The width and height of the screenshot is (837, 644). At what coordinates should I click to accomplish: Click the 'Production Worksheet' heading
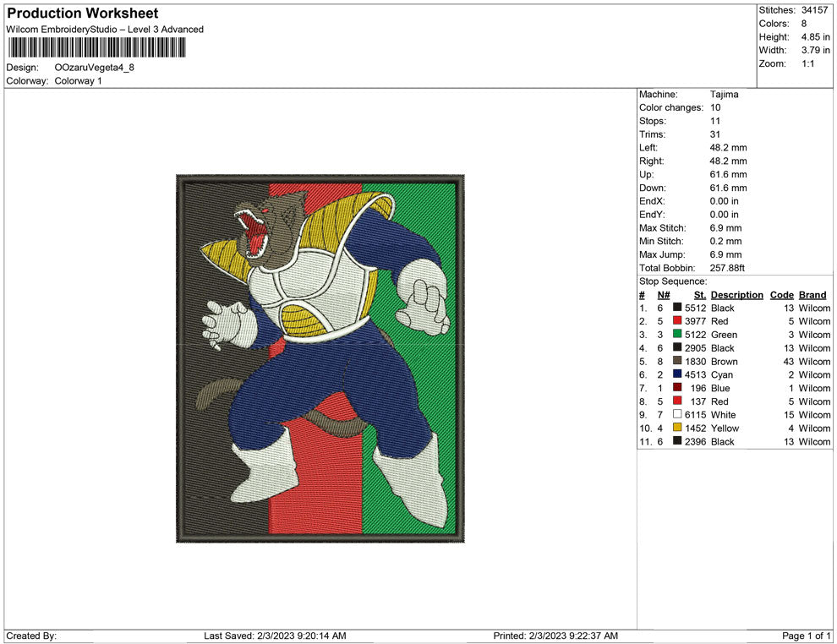83,14
